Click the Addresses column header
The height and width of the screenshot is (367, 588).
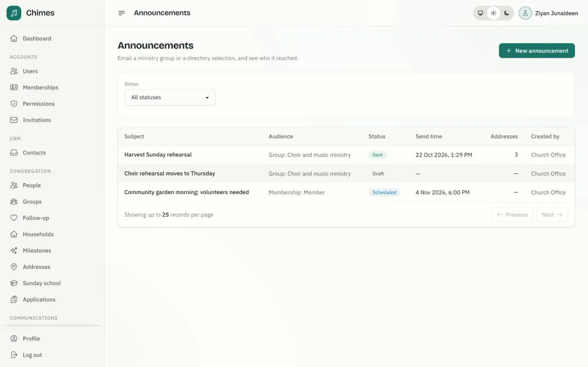click(x=504, y=137)
